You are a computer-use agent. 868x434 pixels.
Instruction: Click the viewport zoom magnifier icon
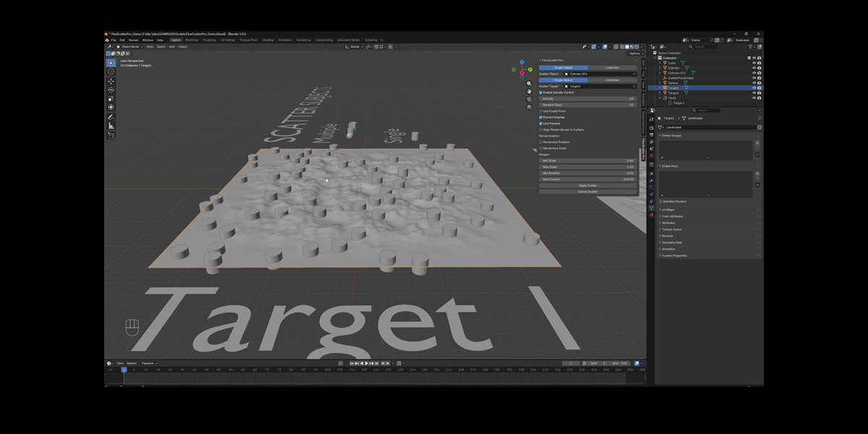529,84
